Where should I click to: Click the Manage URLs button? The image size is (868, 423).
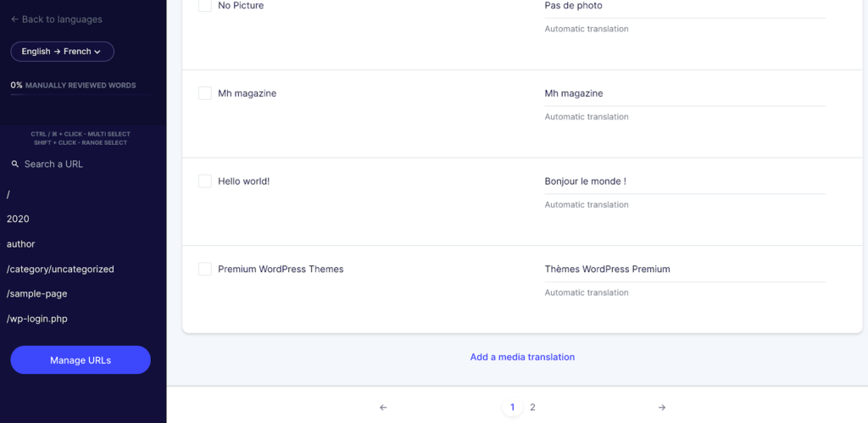(x=81, y=360)
